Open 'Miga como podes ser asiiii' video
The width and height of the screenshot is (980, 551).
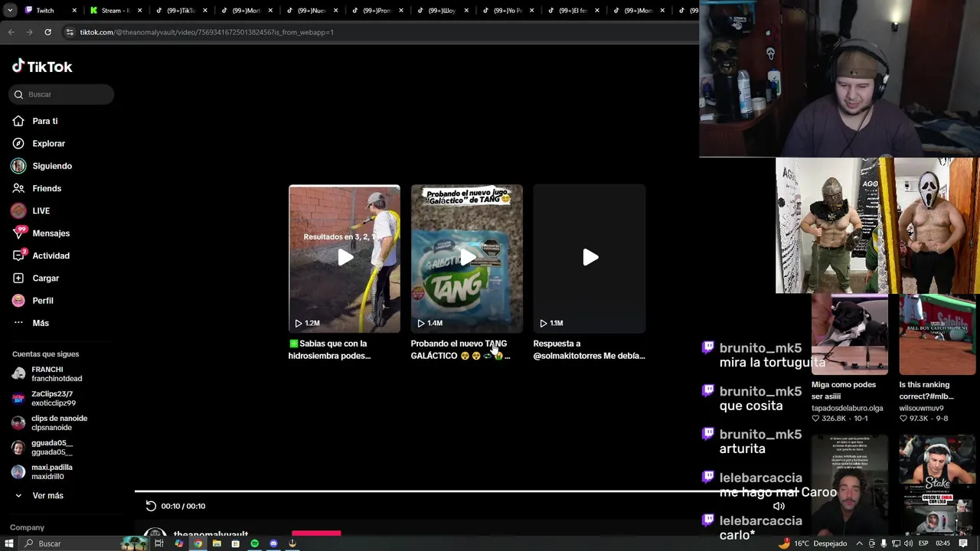click(849, 334)
